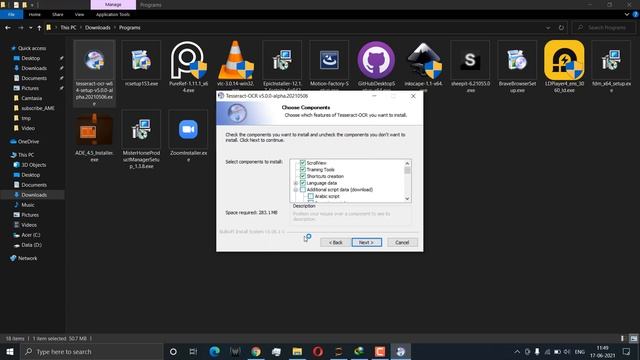Image resolution: width=640 pixels, height=360 pixels.
Task: Open the Home ribbon tab
Action: [35, 14]
